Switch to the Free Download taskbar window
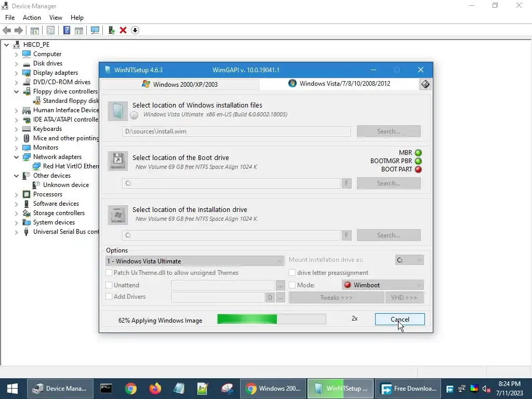Image resolution: width=532 pixels, height=399 pixels. point(408,389)
